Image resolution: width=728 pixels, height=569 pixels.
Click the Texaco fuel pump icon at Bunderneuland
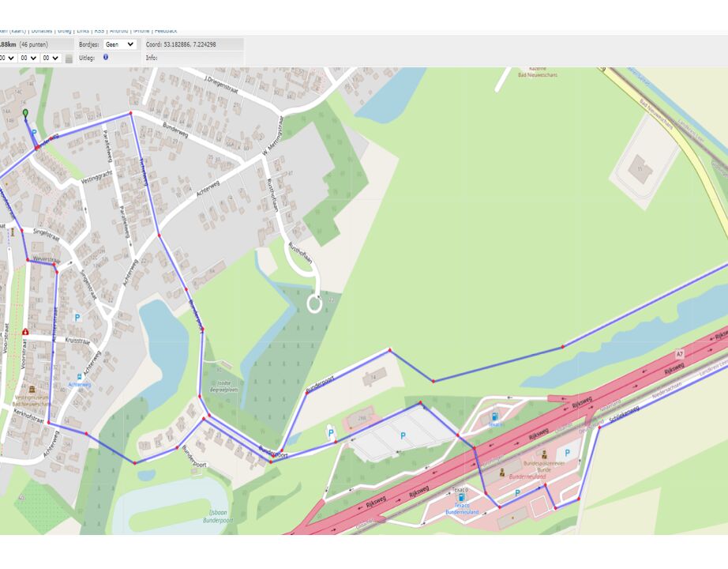461,498
